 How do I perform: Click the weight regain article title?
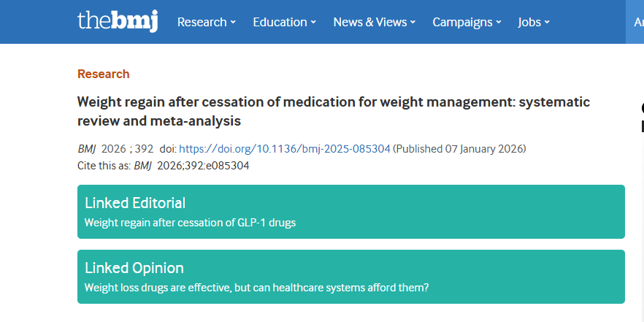click(333, 111)
